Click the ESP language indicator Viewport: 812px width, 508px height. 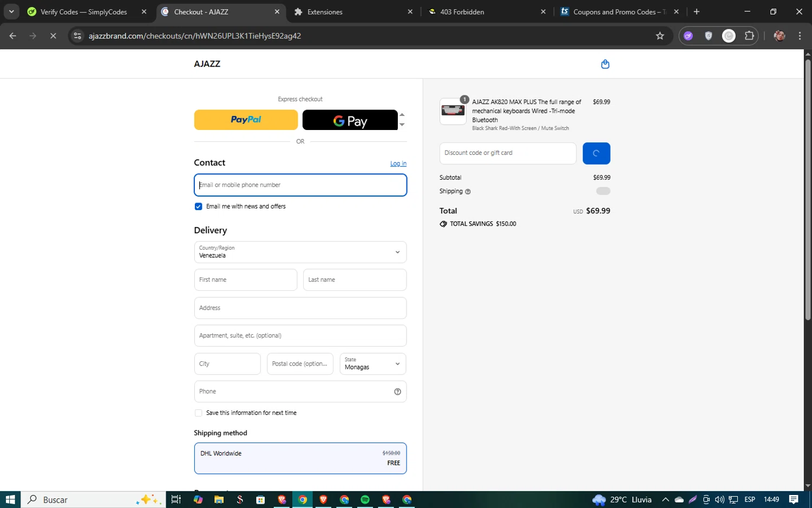pyautogui.click(x=750, y=499)
